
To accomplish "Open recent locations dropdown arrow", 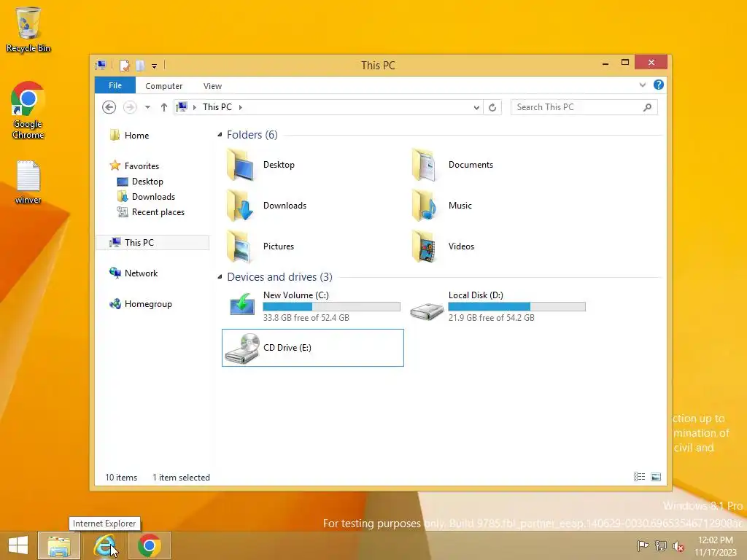I will (147, 107).
